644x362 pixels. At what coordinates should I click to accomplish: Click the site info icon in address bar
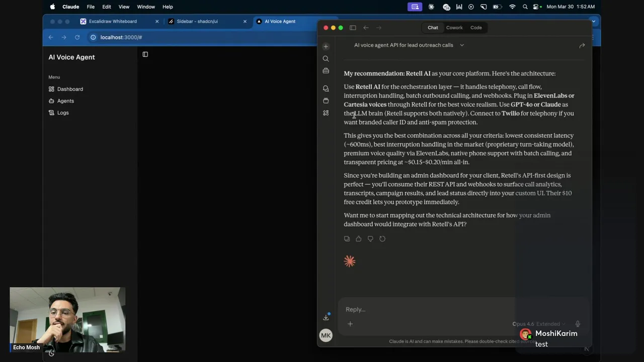pyautogui.click(x=93, y=37)
